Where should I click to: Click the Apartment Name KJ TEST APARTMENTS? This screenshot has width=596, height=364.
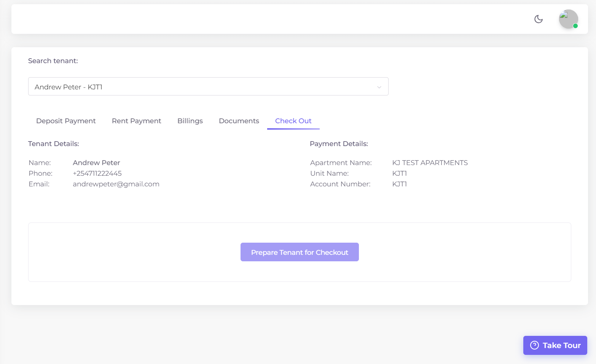pos(430,163)
